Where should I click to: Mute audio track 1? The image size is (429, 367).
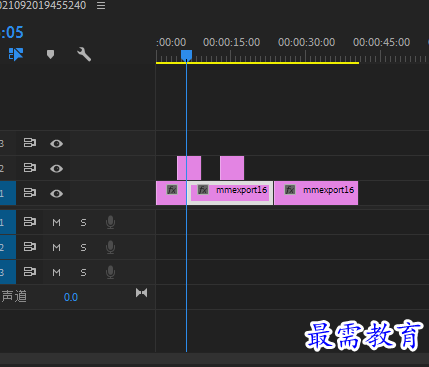[57, 222]
